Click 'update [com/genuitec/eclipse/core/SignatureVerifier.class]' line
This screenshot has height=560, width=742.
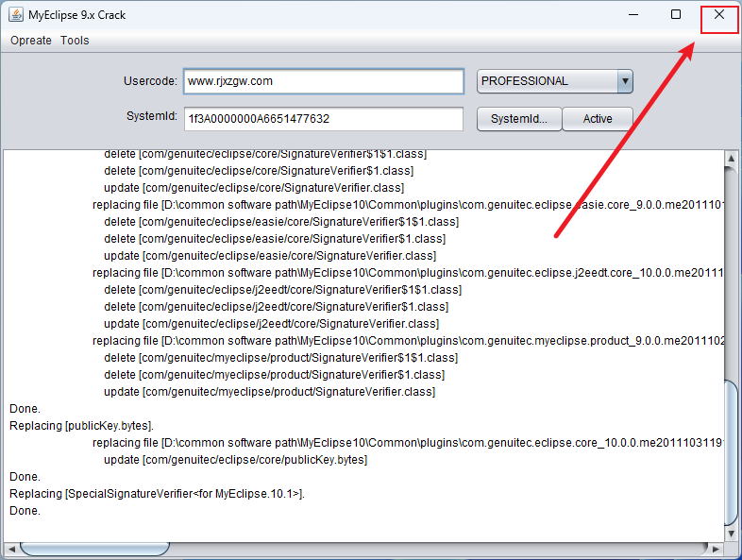(x=254, y=188)
